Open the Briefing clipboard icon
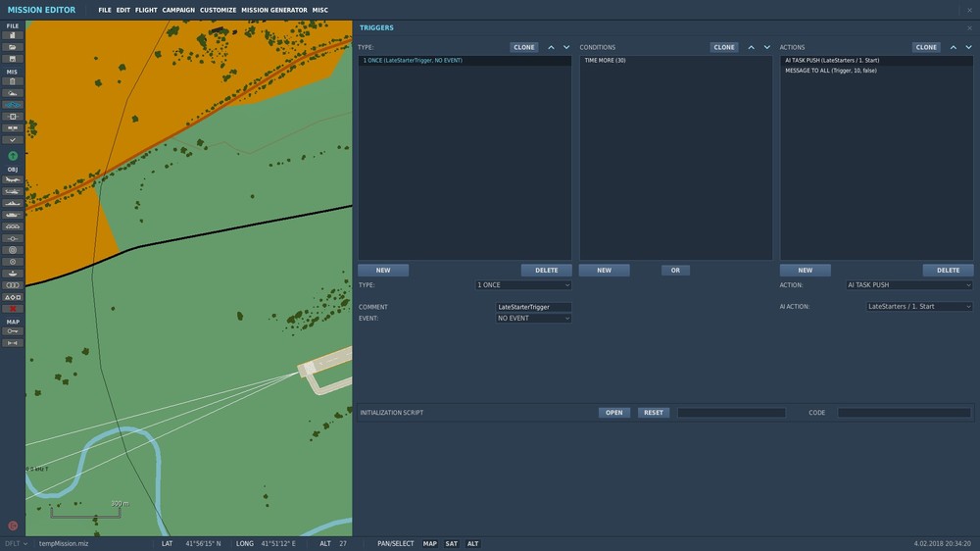The height and width of the screenshot is (551, 980). [12, 81]
